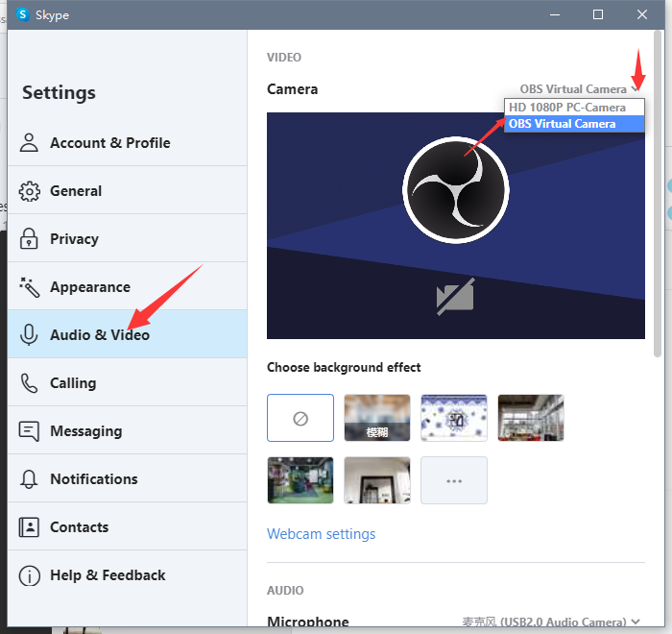The width and height of the screenshot is (672, 634).
Task: Click the magic wand Appearance icon
Action: pyautogui.click(x=29, y=287)
